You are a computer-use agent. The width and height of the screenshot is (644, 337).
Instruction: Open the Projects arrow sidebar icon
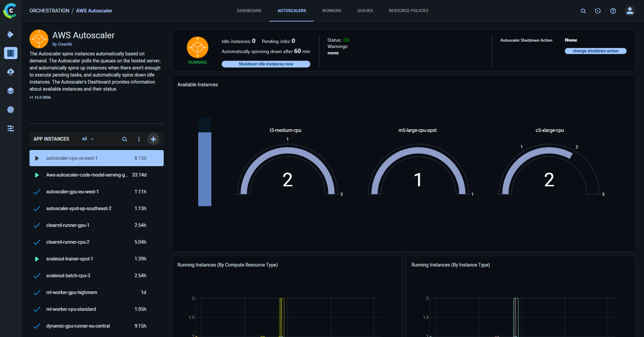click(10, 34)
